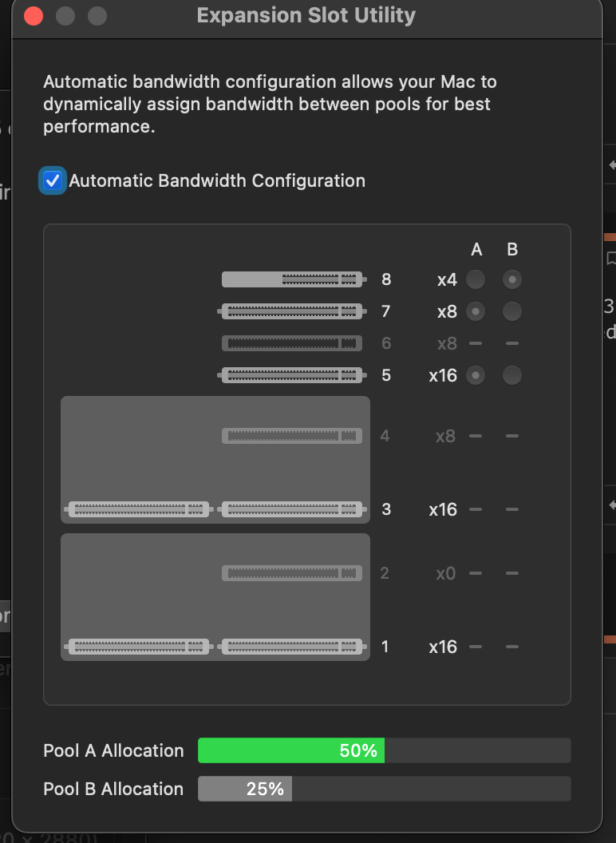
Task: Click the Expansion Slot Utility title bar
Action: 306,15
